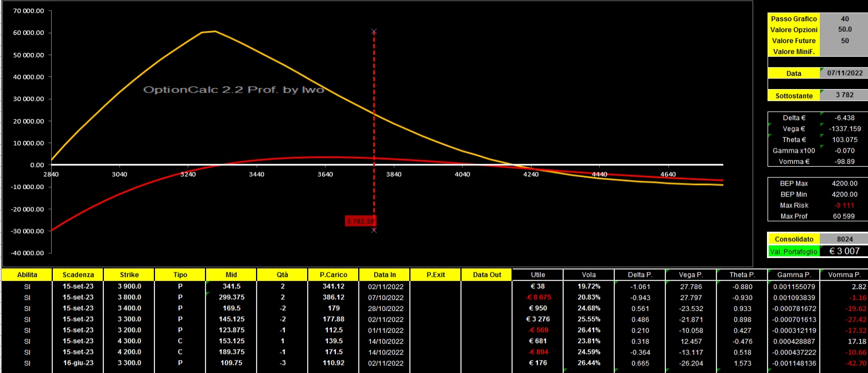
Task: Click the Data Out column header
Action: [486, 275]
